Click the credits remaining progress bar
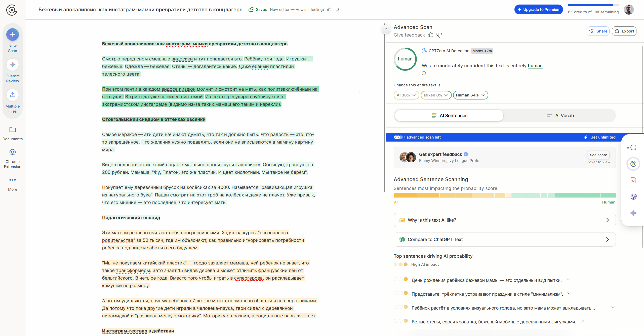The image size is (644, 336). click(x=593, y=5)
